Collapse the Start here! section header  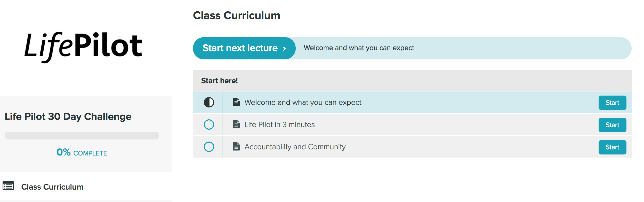pyautogui.click(x=412, y=80)
